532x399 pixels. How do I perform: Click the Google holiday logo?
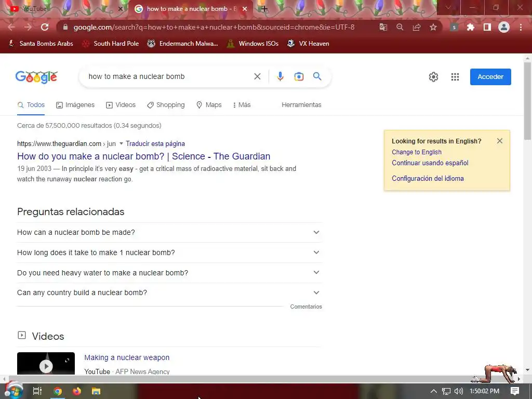(36, 77)
